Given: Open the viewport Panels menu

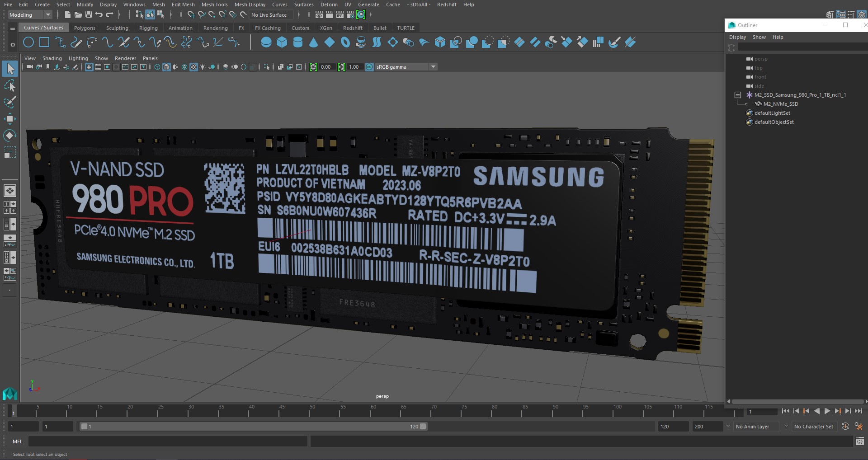Looking at the screenshot, I should [x=150, y=58].
